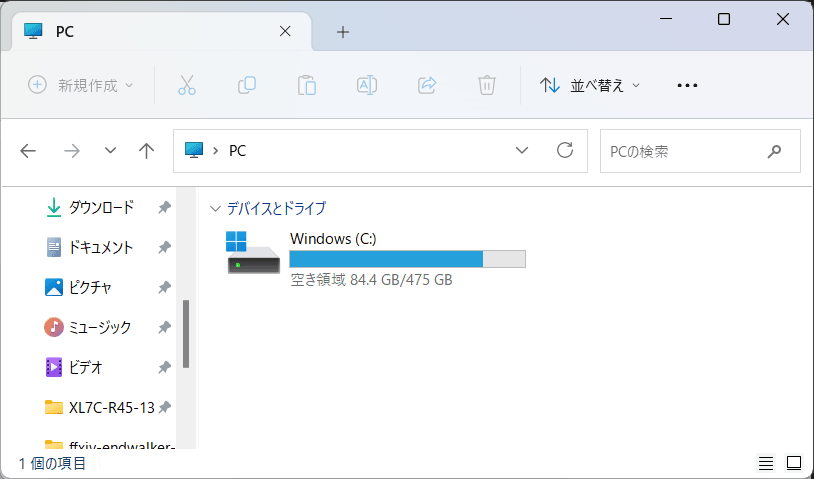This screenshot has height=479, width=814.
Task: Collapse the デバイスとドライブ group
Action: pyautogui.click(x=214, y=209)
